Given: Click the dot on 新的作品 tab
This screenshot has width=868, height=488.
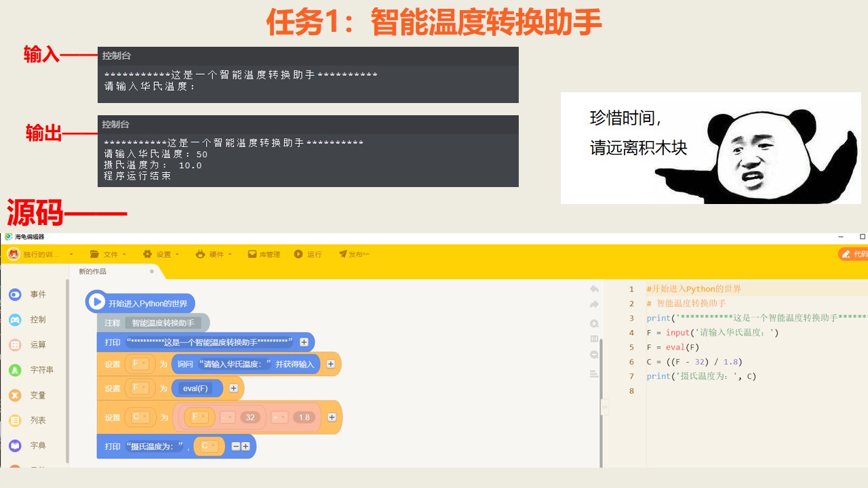Looking at the screenshot, I should coord(152,271).
